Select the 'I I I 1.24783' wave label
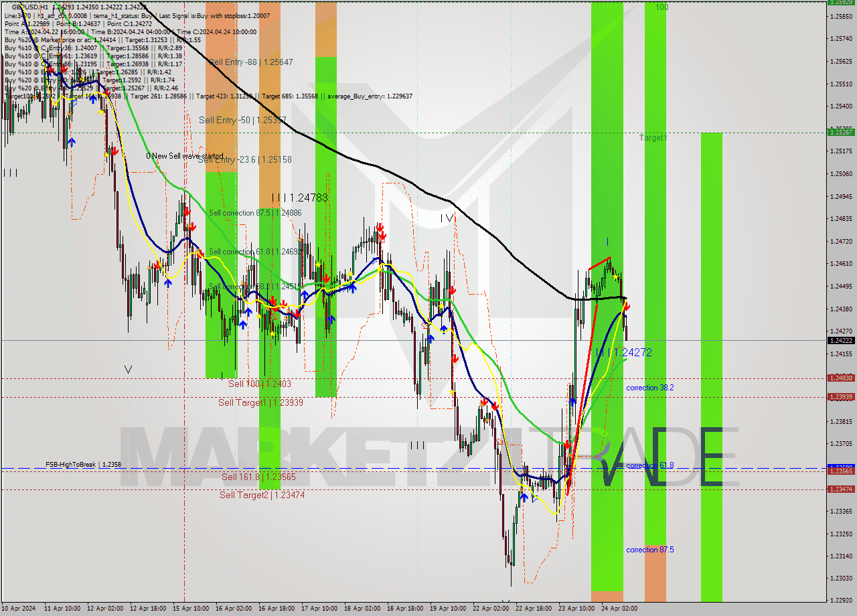This screenshot has width=857, height=616. coord(300,198)
